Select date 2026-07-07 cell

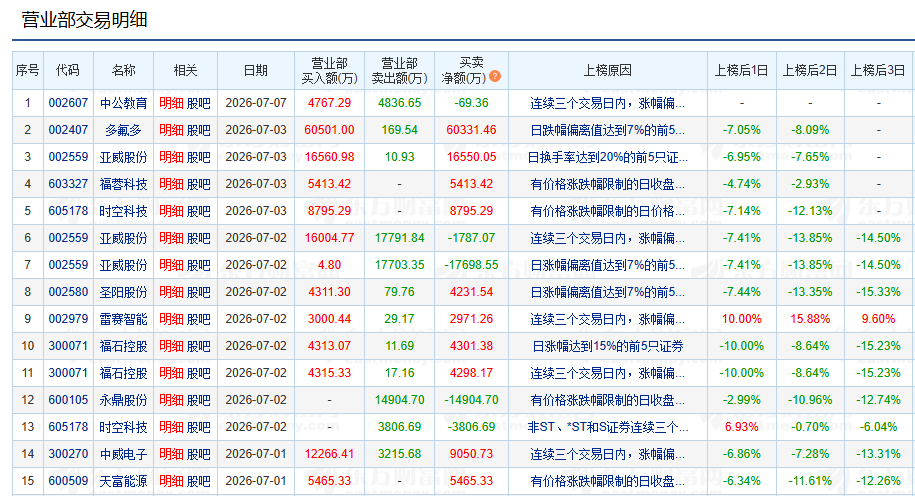point(256,103)
